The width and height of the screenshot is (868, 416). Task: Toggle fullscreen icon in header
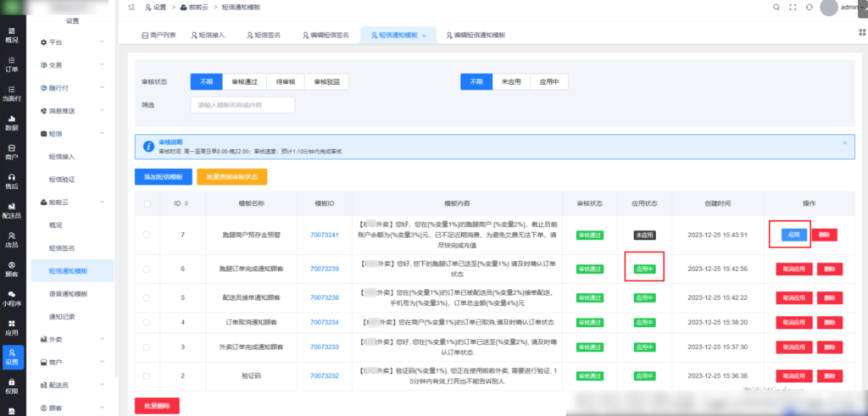click(793, 7)
